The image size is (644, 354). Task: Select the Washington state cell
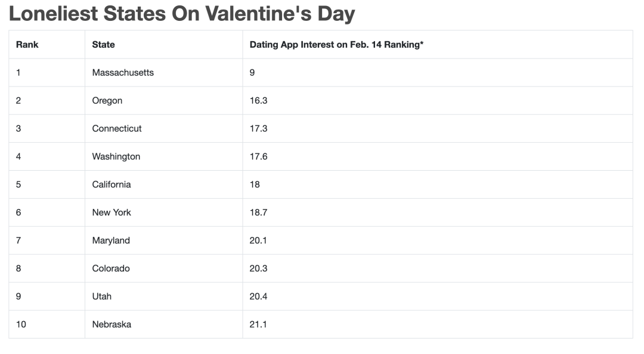tap(116, 156)
